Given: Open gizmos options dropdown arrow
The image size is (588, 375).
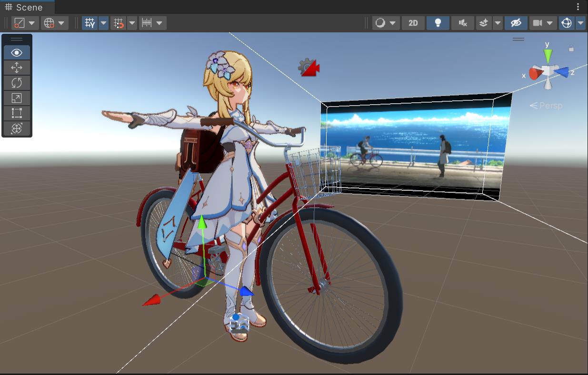Looking at the screenshot, I should point(580,23).
